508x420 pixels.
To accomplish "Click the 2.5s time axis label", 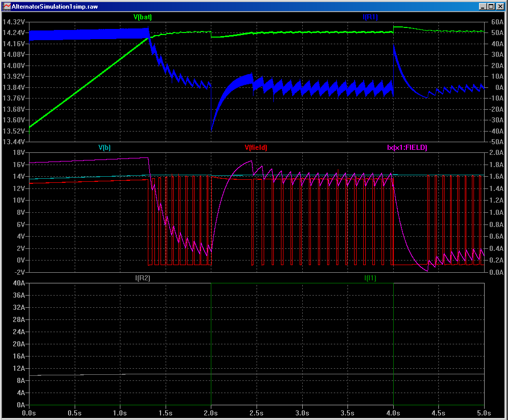I will coord(257,413).
